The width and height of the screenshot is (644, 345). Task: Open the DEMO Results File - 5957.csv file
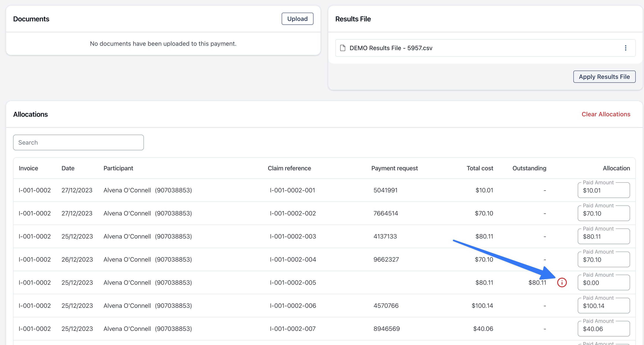(x=391, y=48)
